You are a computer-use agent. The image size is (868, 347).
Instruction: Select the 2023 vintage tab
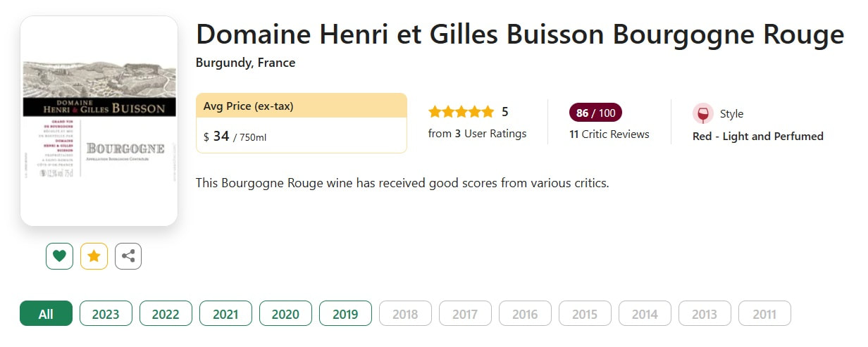click(x=106, y=314)
